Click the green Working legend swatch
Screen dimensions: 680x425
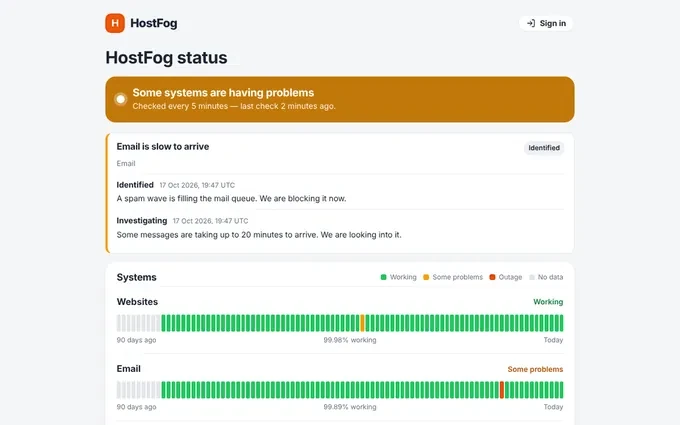(x=383, y=277)
